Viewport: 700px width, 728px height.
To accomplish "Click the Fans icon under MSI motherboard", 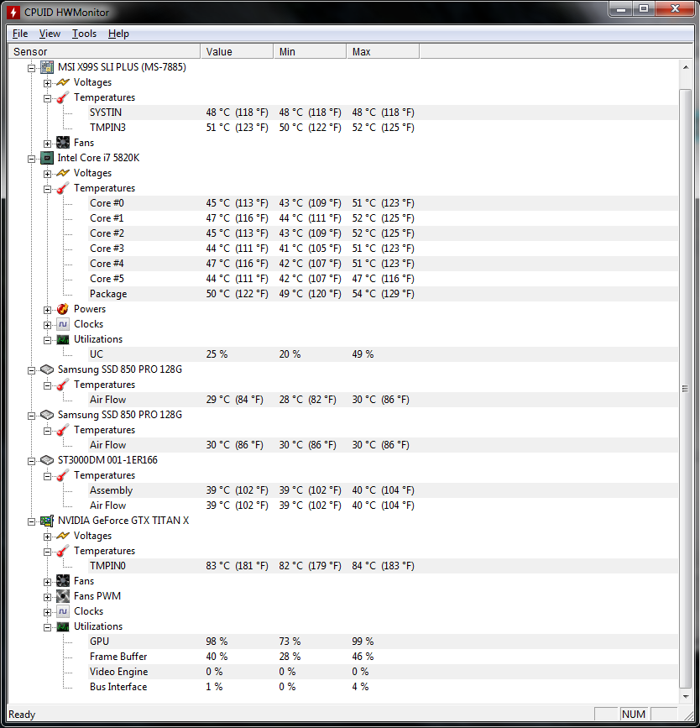I will pyautogui.click(x=63, y=143).
